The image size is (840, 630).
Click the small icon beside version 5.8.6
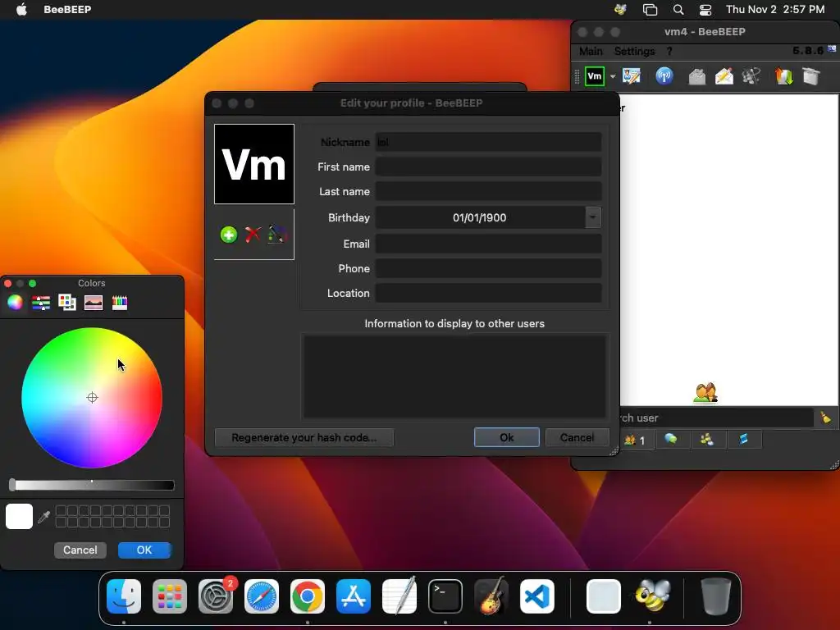832,48
